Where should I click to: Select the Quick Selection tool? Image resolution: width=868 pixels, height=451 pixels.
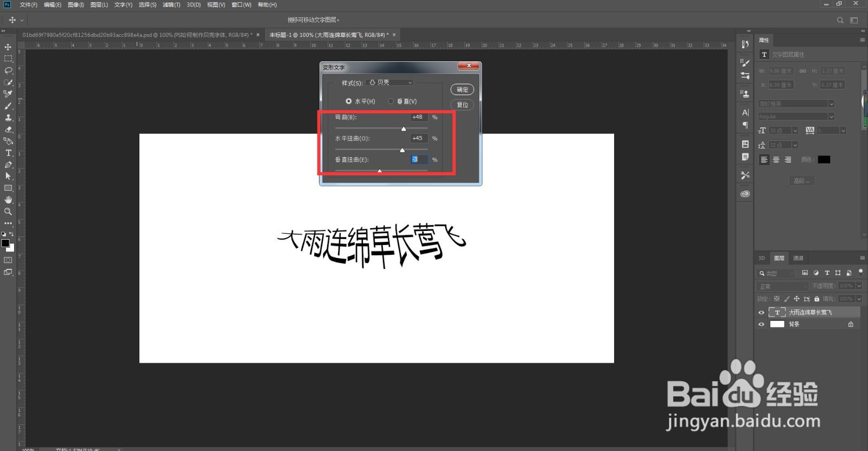(x=8, y=82)
